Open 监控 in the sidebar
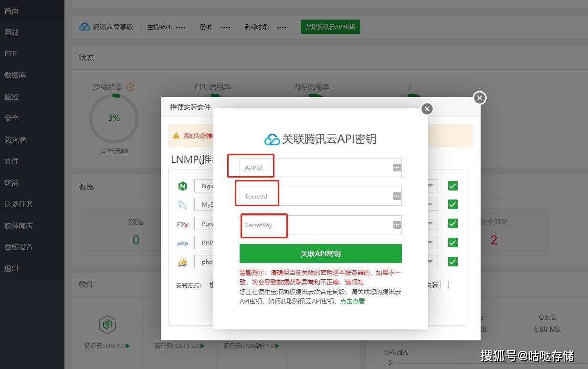The image size is (588, 369). pyautogui.click(x=32, y=96)
